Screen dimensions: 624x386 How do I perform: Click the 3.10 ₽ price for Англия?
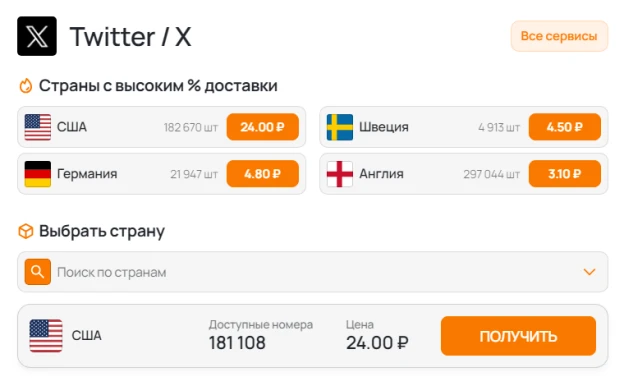565,174
